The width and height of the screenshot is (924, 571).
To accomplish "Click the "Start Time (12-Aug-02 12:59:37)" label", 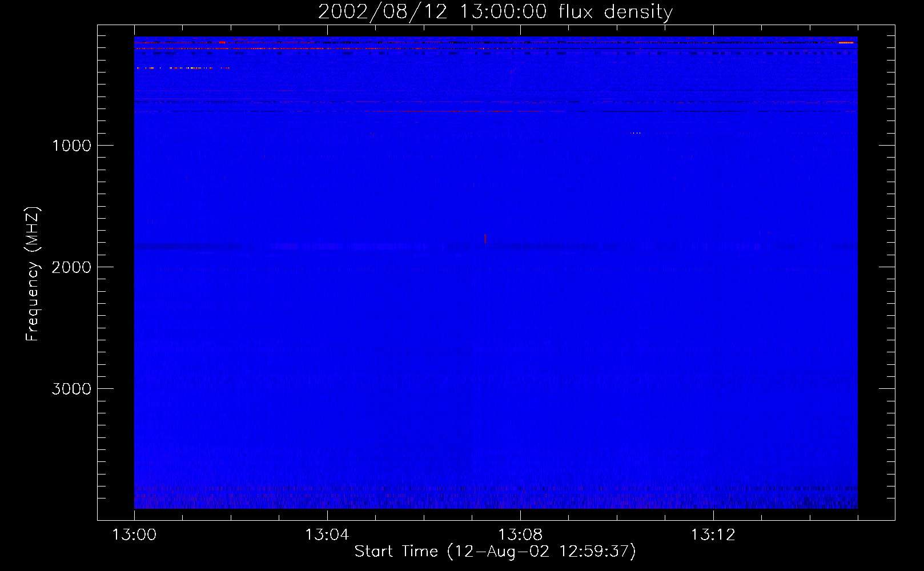I will (495, 552).
